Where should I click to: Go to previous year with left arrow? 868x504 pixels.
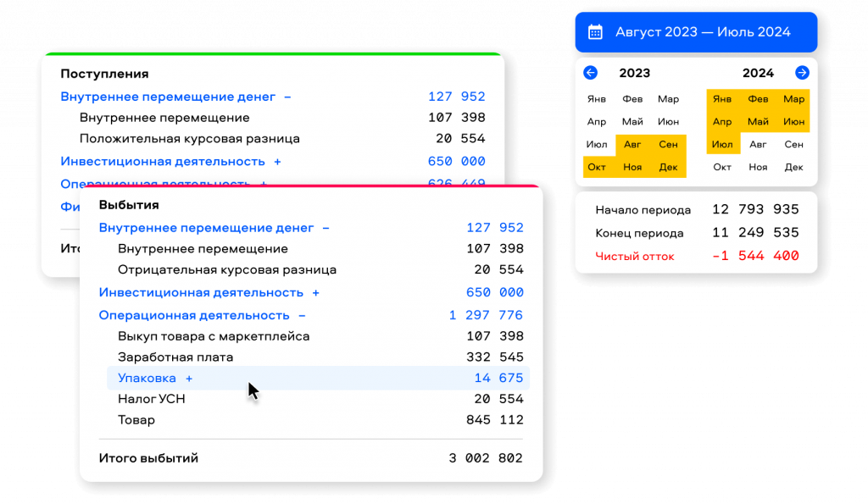(591, 73)
